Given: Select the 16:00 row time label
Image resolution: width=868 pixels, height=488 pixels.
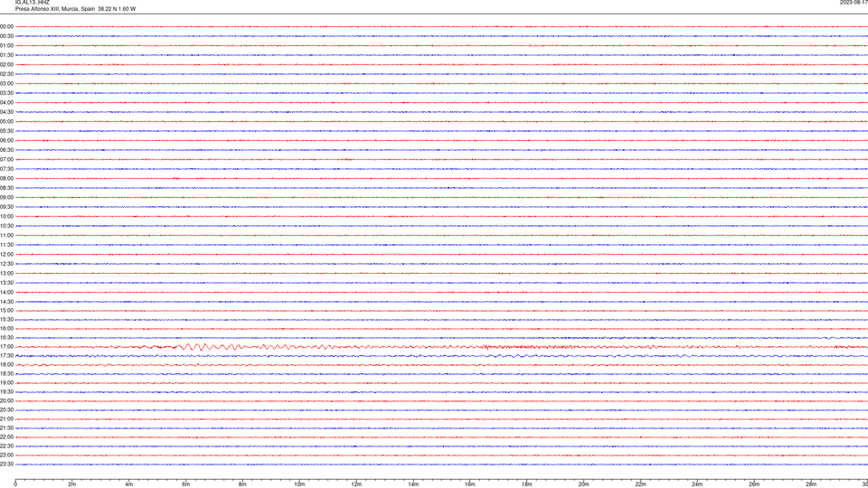Looking at the screenshot, I should click(6, 329).
